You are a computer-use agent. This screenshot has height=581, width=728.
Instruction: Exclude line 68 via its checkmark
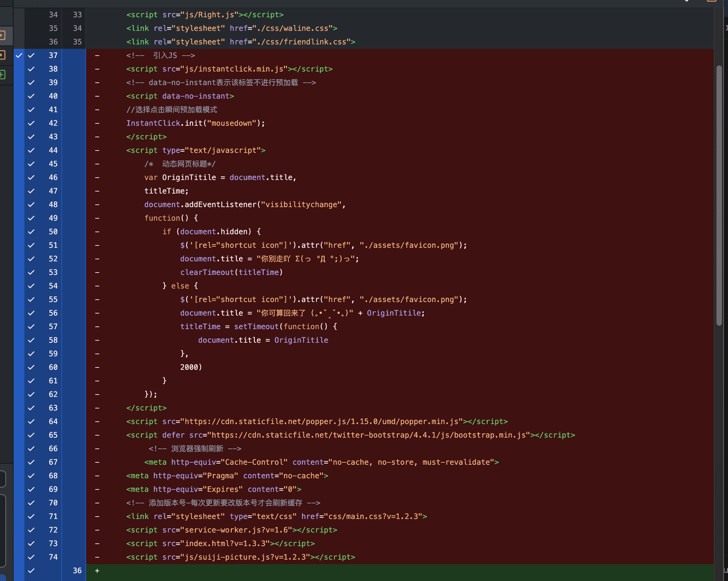[31, 476]
